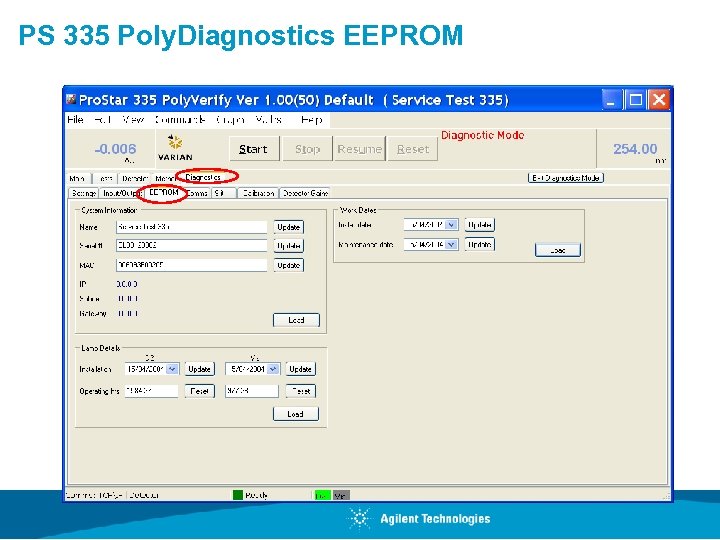Update the MAC address entry

(288, 265)
